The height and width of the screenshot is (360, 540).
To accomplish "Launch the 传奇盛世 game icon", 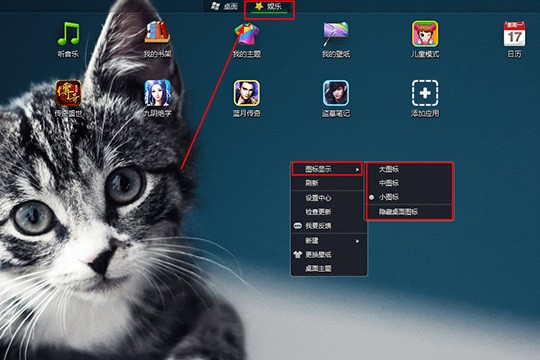I will pos(69,93).
